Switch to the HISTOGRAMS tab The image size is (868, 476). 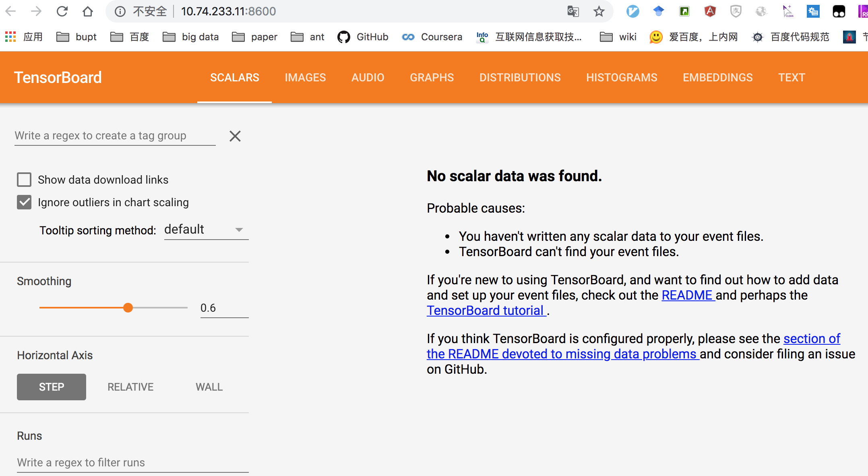click(x=622, y=77)
